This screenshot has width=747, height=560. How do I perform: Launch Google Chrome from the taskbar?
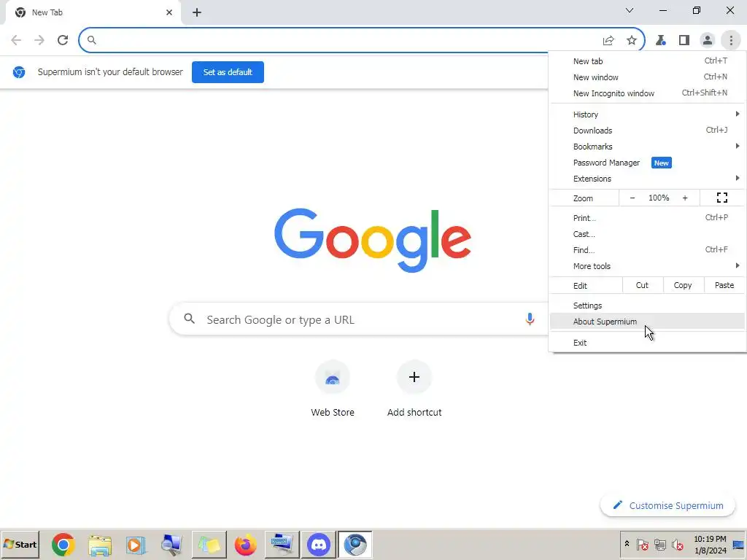point(63,544)
